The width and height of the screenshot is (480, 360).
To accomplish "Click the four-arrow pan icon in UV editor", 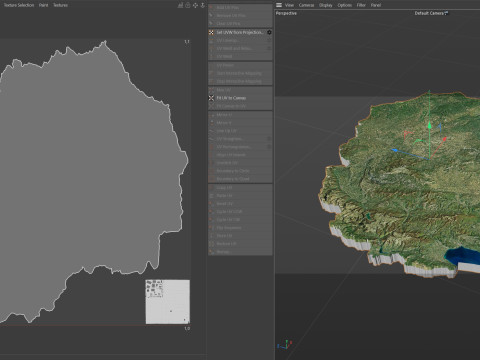I will coord(195,5).
